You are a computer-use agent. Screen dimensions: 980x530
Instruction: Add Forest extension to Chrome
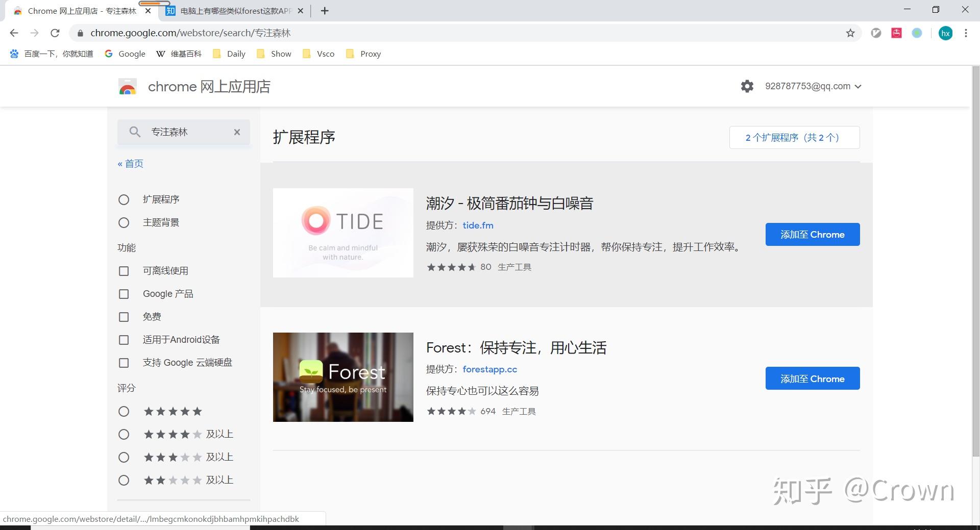[813, 378]
